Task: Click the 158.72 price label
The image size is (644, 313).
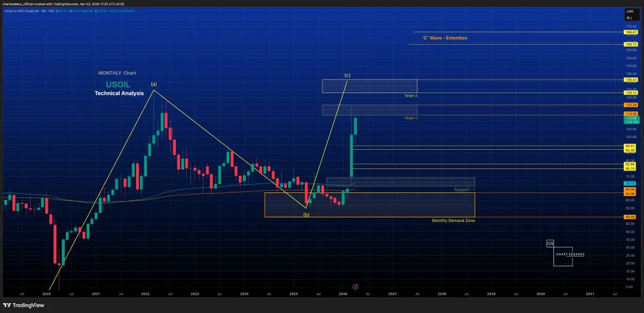Action: pos(630,44)
